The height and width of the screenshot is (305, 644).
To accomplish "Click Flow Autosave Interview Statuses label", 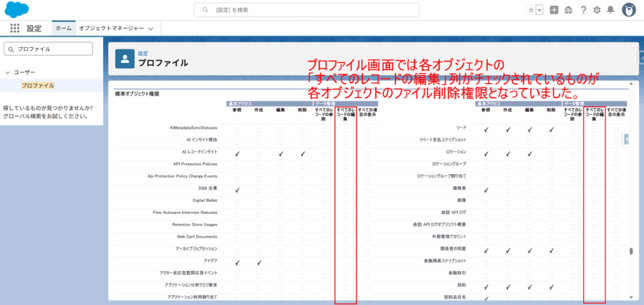I will tap(185, 212).
